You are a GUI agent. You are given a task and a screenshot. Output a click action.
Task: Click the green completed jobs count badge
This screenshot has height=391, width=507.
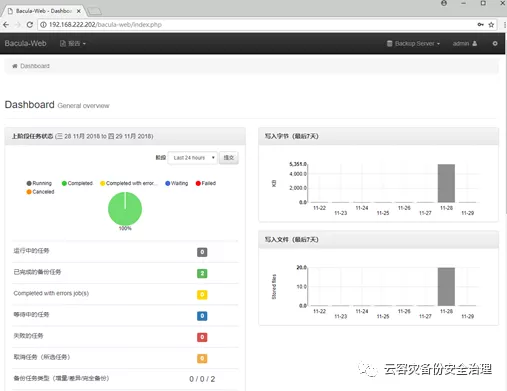pos(202,273)
